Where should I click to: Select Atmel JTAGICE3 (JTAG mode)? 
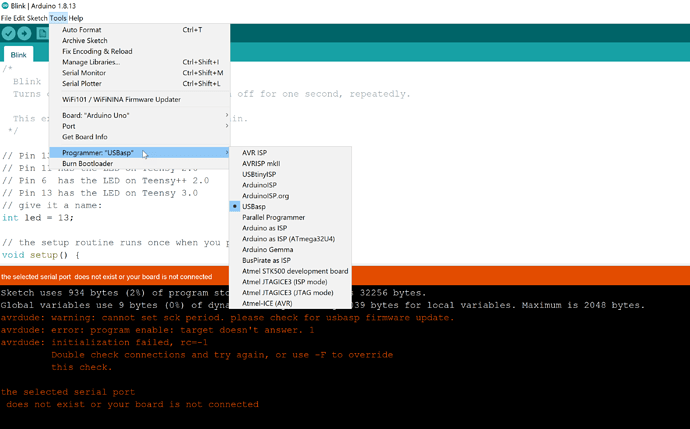click(290, 293)
